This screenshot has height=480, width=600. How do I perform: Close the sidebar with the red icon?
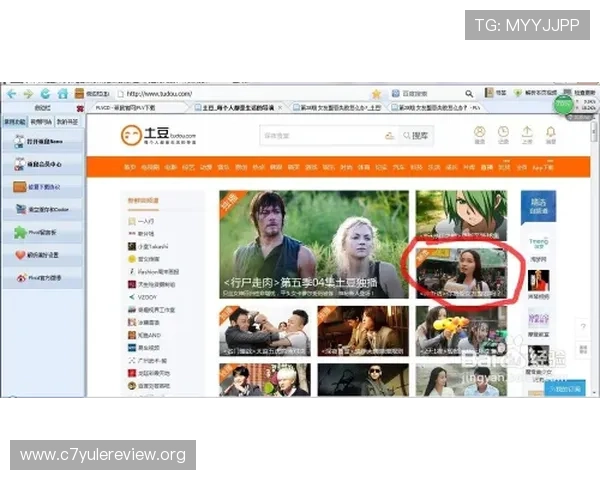point(80,109)
